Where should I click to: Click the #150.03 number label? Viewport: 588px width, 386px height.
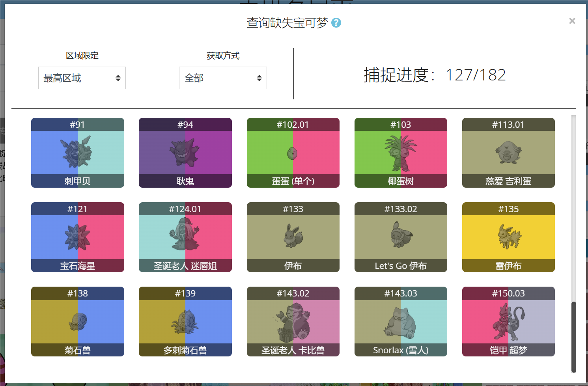coord(508,293)
